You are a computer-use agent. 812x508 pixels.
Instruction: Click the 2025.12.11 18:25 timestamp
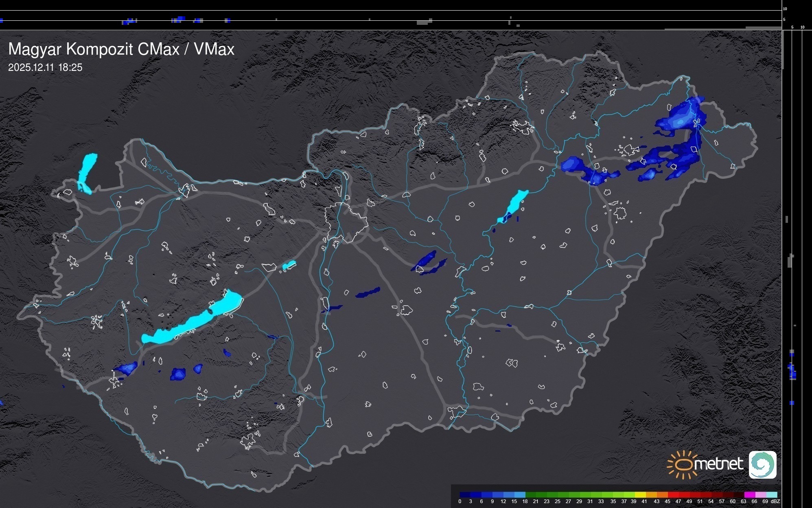(45, 68)
